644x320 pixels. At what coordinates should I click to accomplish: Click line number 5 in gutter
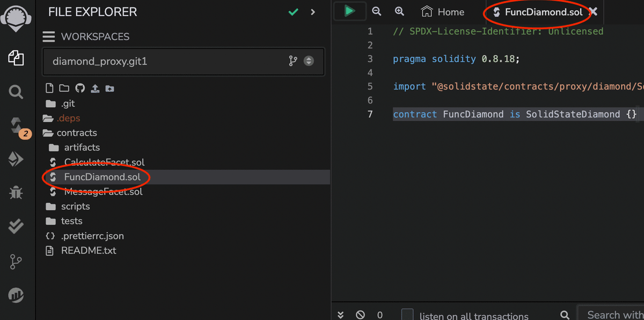(370, 86)
